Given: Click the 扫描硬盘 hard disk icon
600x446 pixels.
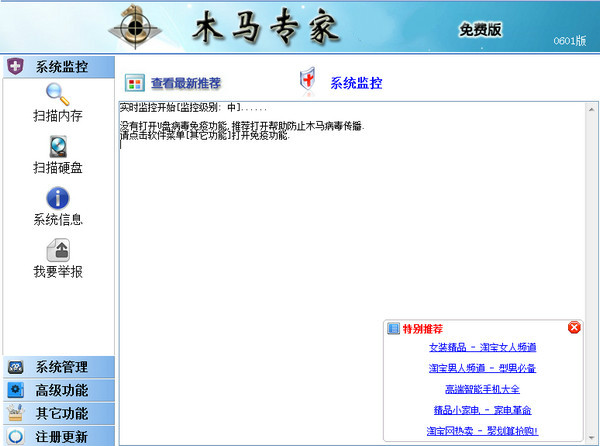Looking at the screenshot, I should pos(58,146).
